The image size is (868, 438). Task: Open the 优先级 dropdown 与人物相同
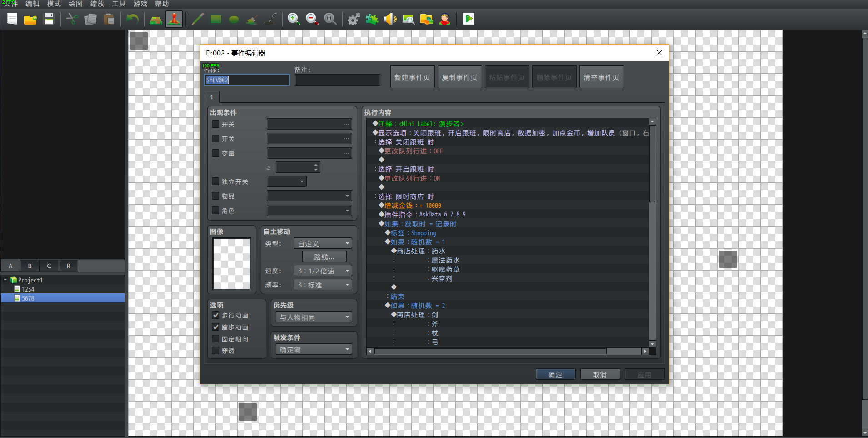point(314,317)
